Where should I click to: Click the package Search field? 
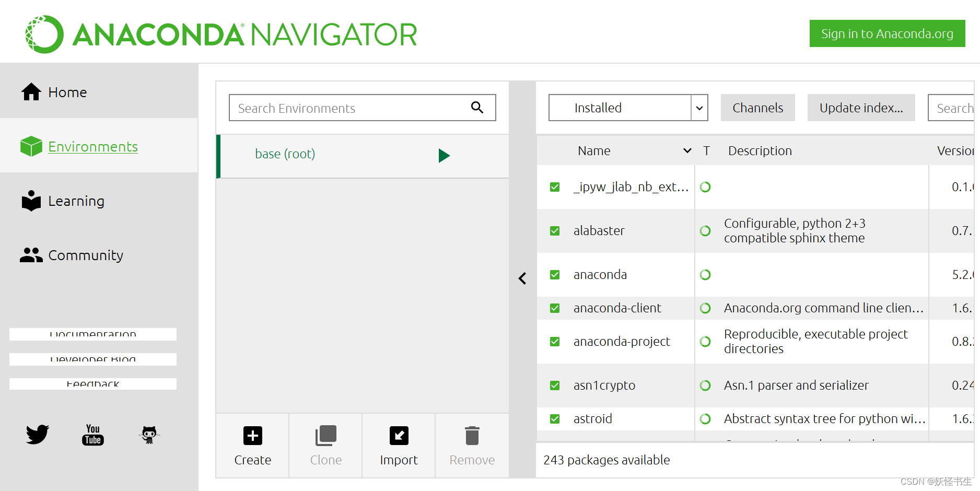[x=951, y=108]
